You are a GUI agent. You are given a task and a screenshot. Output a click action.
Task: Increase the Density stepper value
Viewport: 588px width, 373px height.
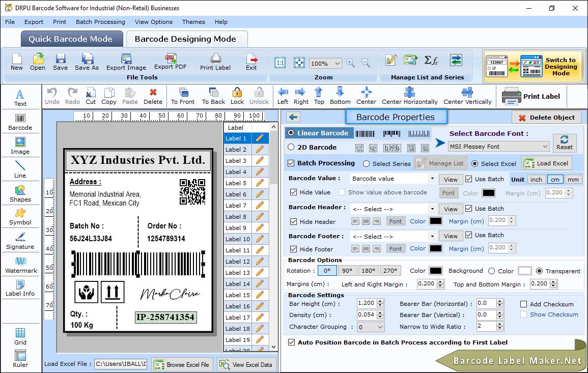pos(380,312)
